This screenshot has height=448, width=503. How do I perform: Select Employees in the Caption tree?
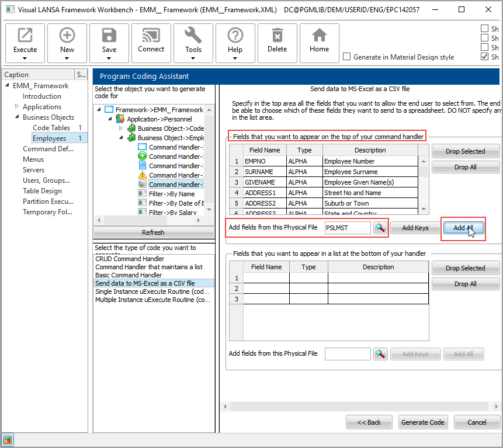(49, 138)
